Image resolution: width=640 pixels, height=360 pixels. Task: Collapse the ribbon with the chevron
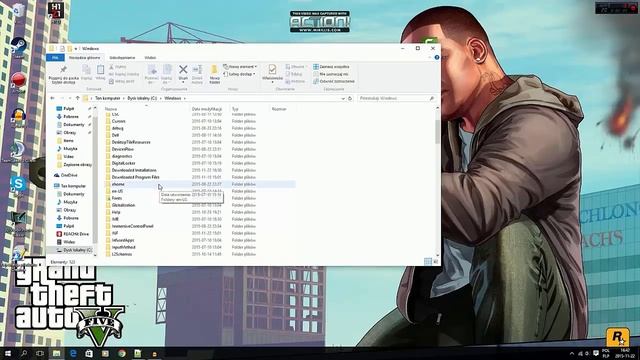click(430, 58)
